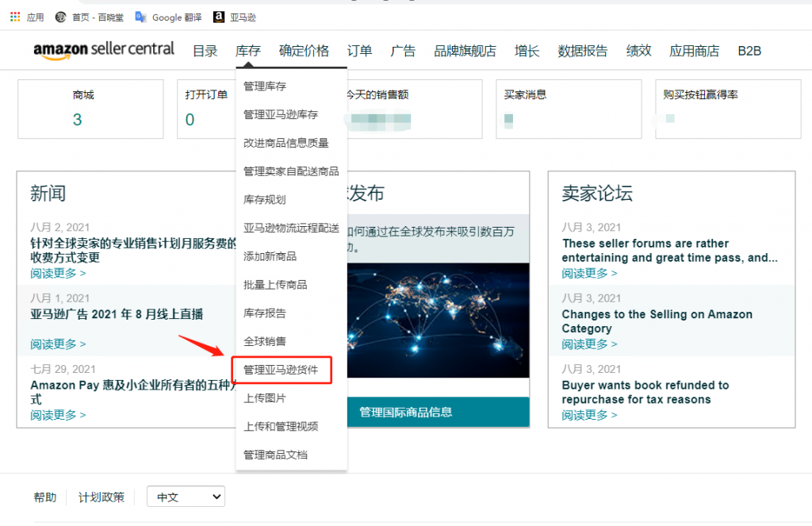Open the 绩效 menu
This screenshot has height=526, width=812.
pos(638,51)
